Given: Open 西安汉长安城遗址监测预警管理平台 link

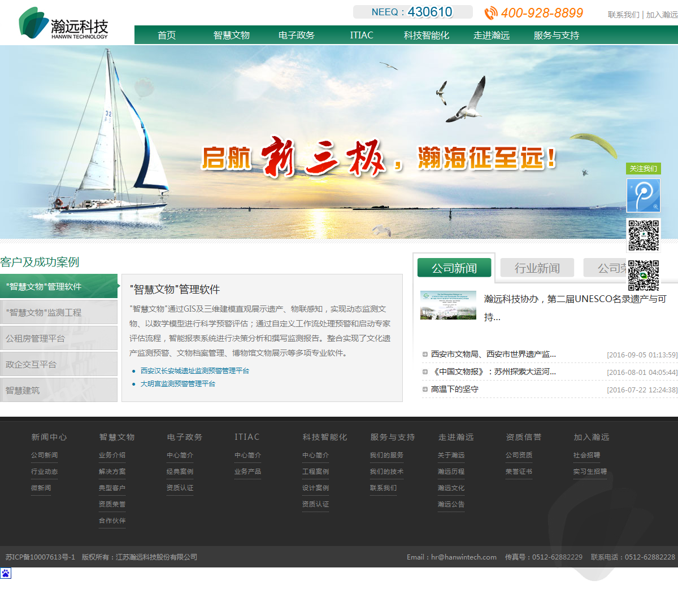Looking at the screenshot, I should [x=195, y=371].
